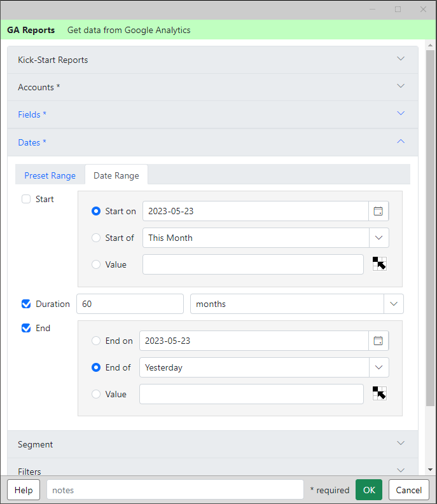Click scrollbar up arrow
Screen dimensions: 437x504
click(430, 45)
